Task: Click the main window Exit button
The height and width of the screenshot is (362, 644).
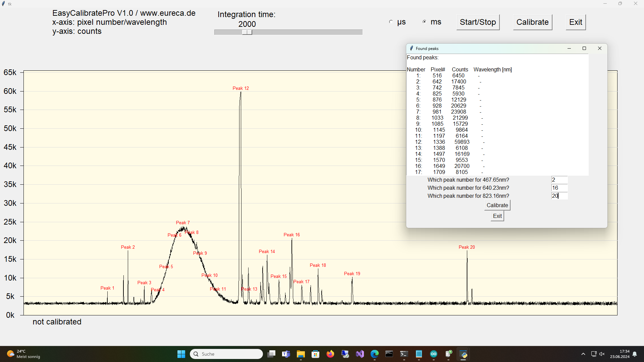Action: pos(576,22)
